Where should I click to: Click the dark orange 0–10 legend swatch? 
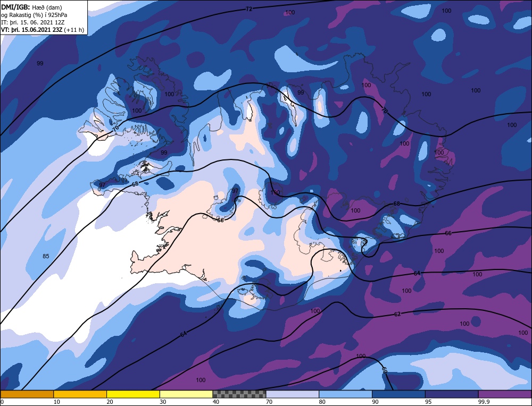(x=27, y=394)
